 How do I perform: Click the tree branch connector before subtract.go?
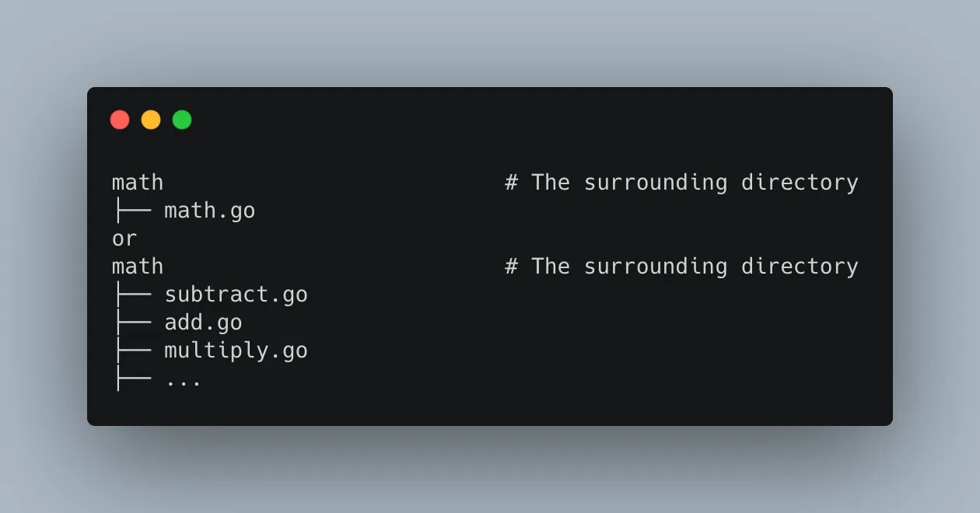tap(132, 295)
